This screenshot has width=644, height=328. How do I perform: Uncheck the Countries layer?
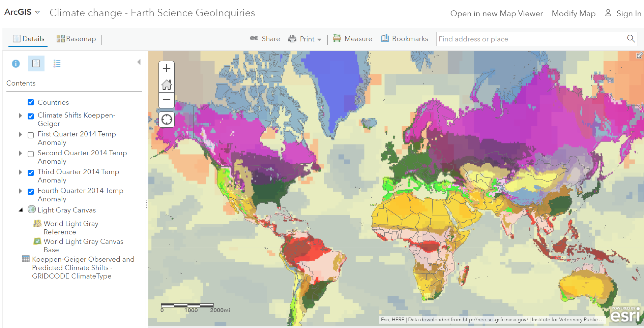point(31,102)
